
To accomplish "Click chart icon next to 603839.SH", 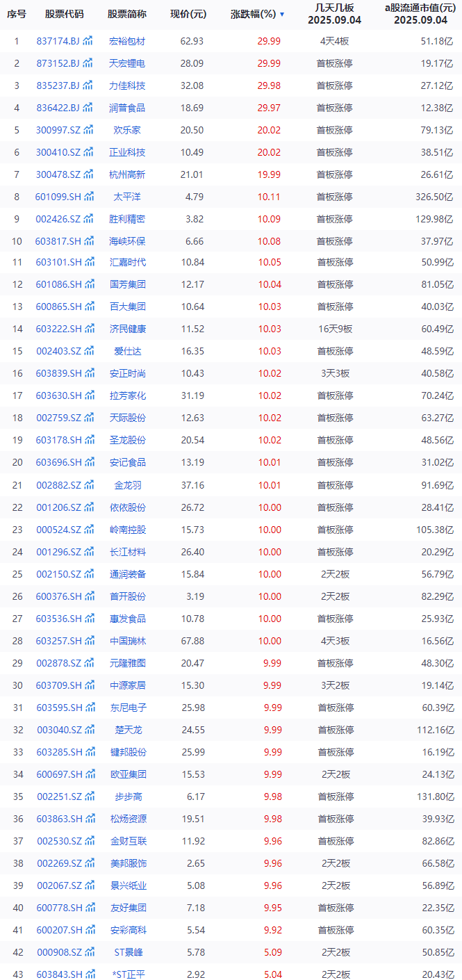I will point(88,373).
